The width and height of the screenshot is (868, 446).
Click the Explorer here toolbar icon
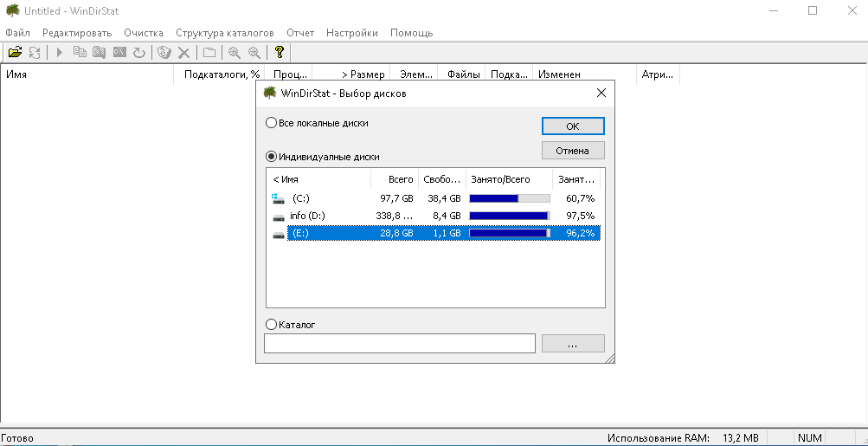pos(100,53)
